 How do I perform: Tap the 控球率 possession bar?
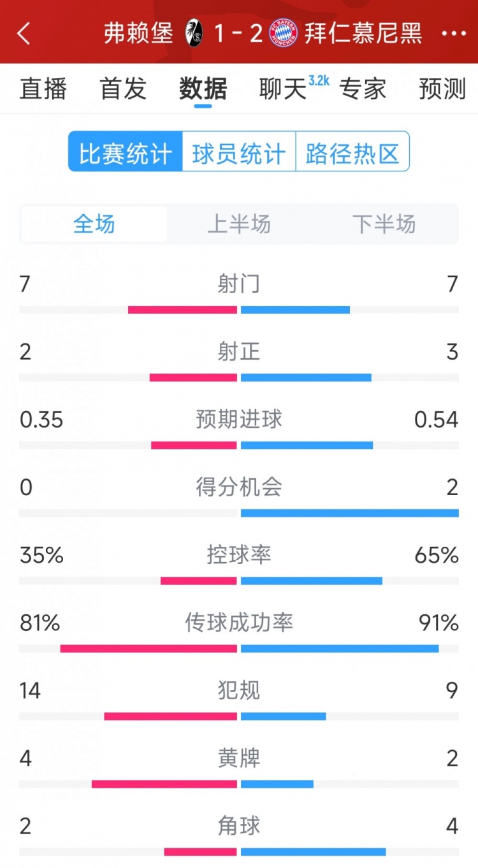click(239, 580)
